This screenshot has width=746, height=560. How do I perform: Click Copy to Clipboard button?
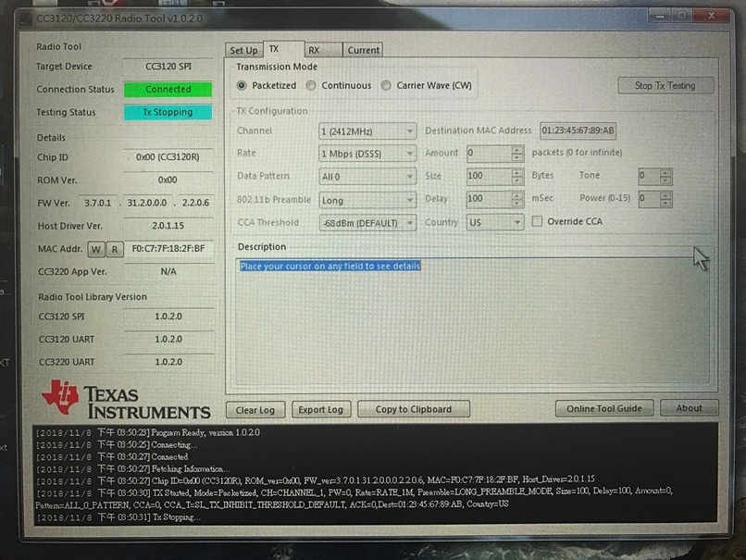coord(414,409)
